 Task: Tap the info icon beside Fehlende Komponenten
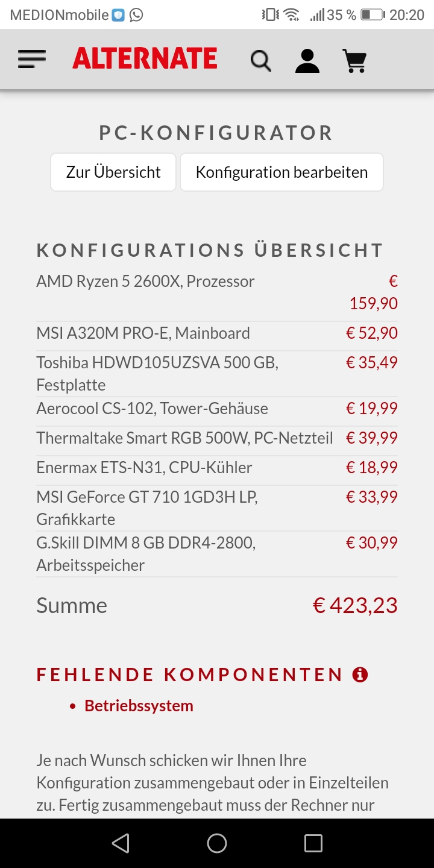point(360,675)
